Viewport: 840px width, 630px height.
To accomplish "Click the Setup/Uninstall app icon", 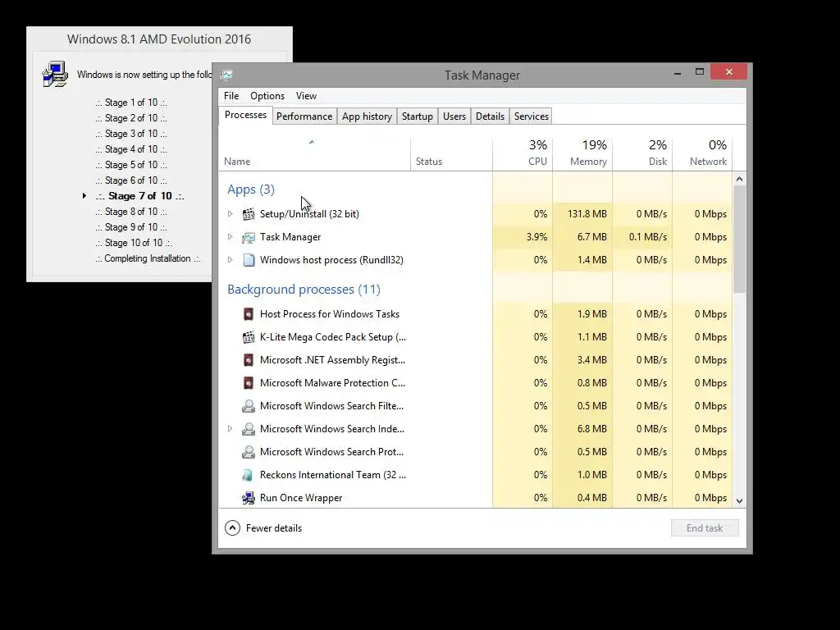I will [248, 214].
